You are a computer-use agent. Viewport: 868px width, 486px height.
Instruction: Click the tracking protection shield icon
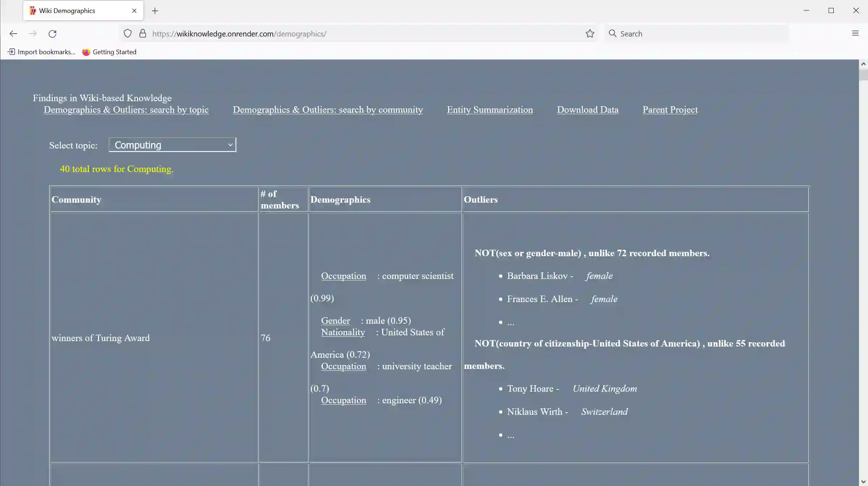(127, 34)
